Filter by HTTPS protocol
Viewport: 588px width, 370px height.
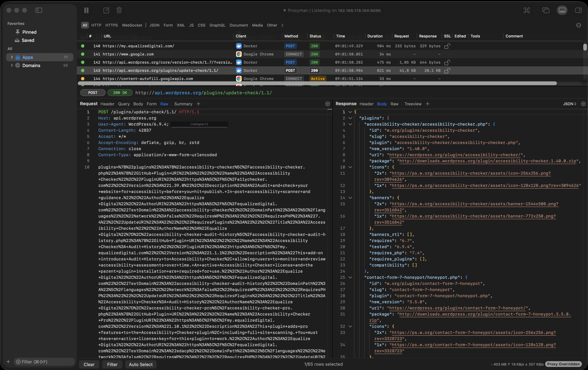click(112, 25)
